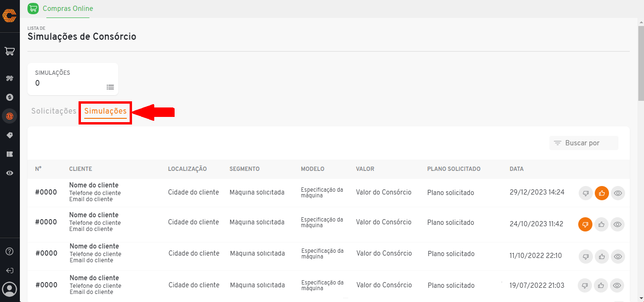The image size is (644, 302).
Task: Open the help question mark icon
Action: tap(9, 251)
